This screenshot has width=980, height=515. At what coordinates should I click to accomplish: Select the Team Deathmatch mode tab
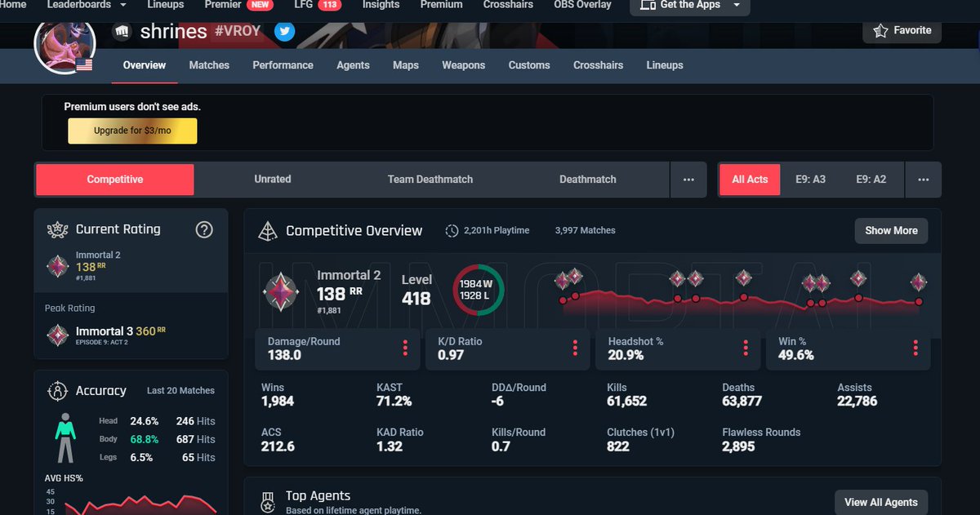tap(430, 180)
